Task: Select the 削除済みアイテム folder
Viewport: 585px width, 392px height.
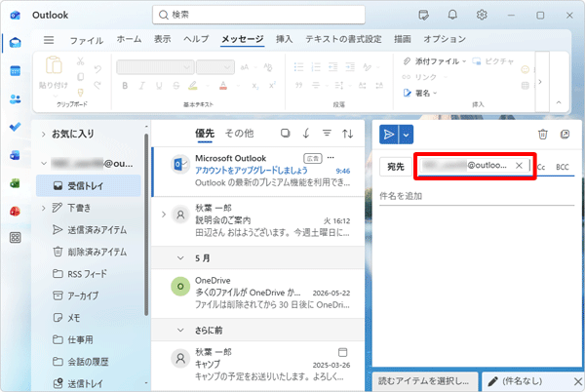Action: (90, 252)
